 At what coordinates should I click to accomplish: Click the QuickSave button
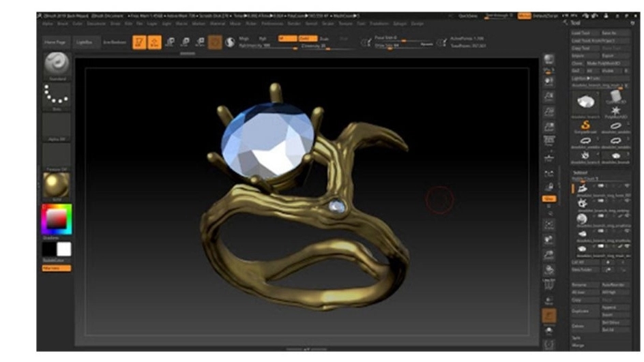tap(468, 16)
